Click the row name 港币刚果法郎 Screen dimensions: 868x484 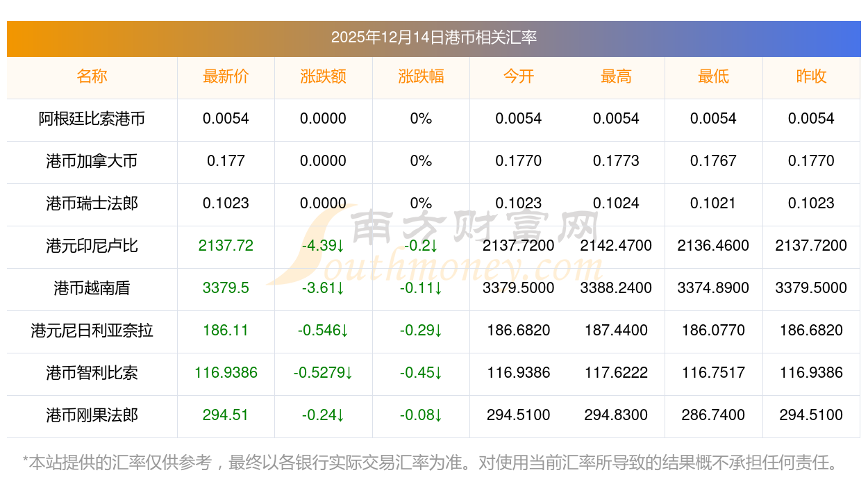click(92, 415)
